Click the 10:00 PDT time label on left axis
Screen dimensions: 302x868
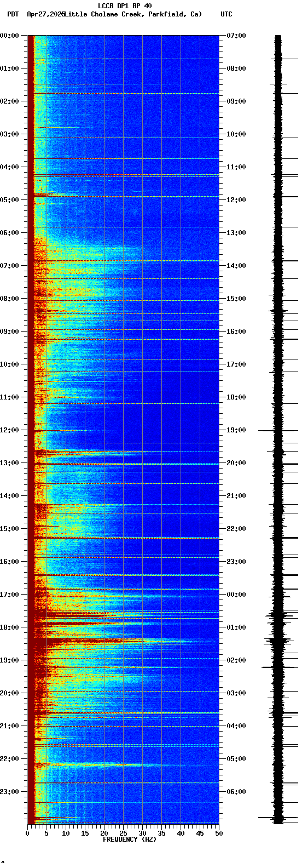[x=9, y=364]
